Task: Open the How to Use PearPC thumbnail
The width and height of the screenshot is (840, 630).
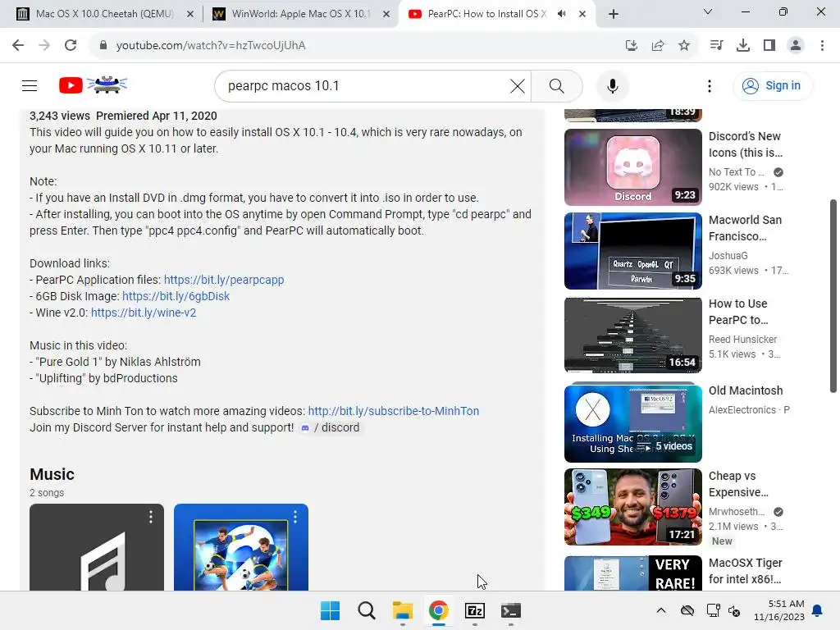Action: point(632,335)
